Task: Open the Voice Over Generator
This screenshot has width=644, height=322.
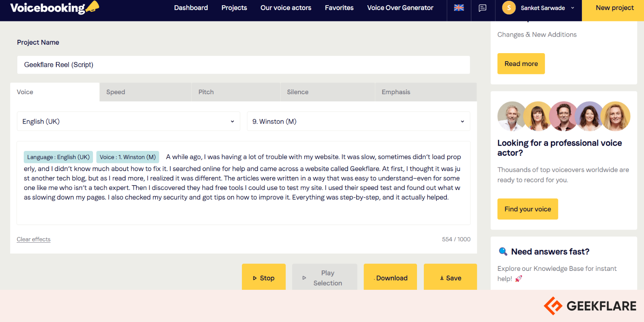Action: pos(400,8)
